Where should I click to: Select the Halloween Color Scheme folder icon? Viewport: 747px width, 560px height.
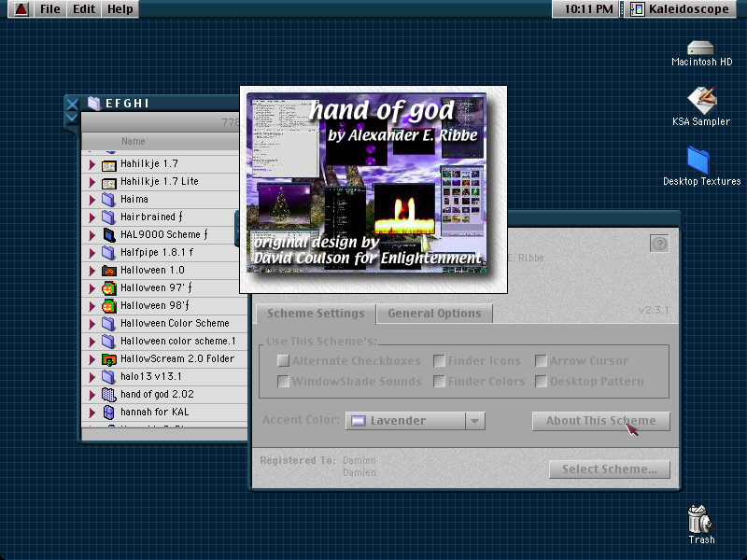tap(109, 323)
